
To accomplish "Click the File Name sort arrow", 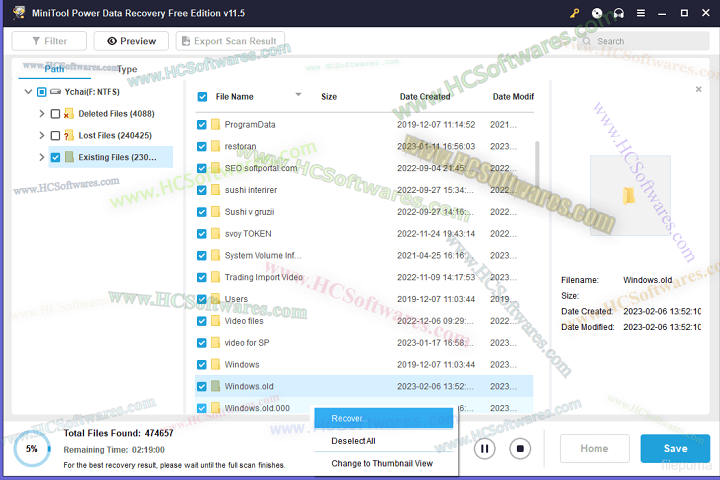I will (x=298, y=95).
